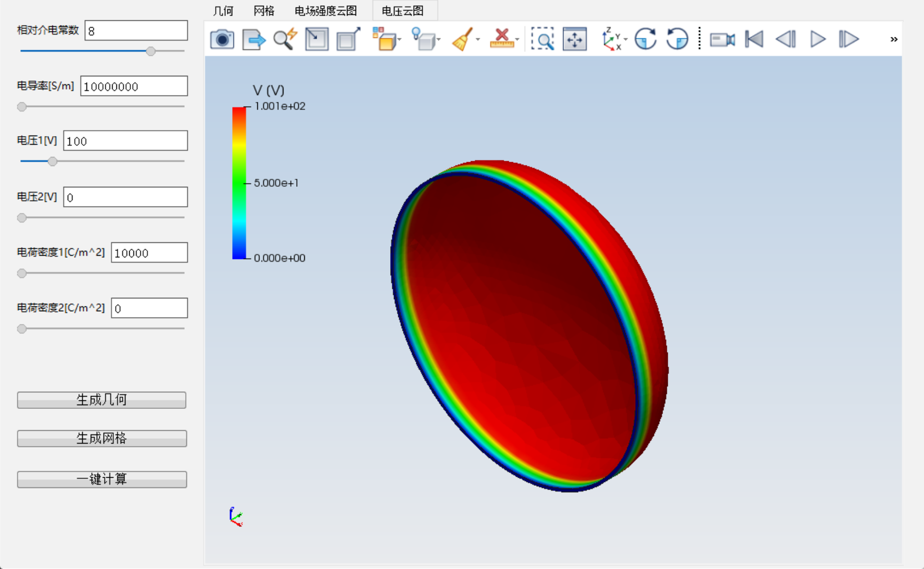Play the animation
The width and height of the screenshot is (924, 569).
click(x=818, y=39)
